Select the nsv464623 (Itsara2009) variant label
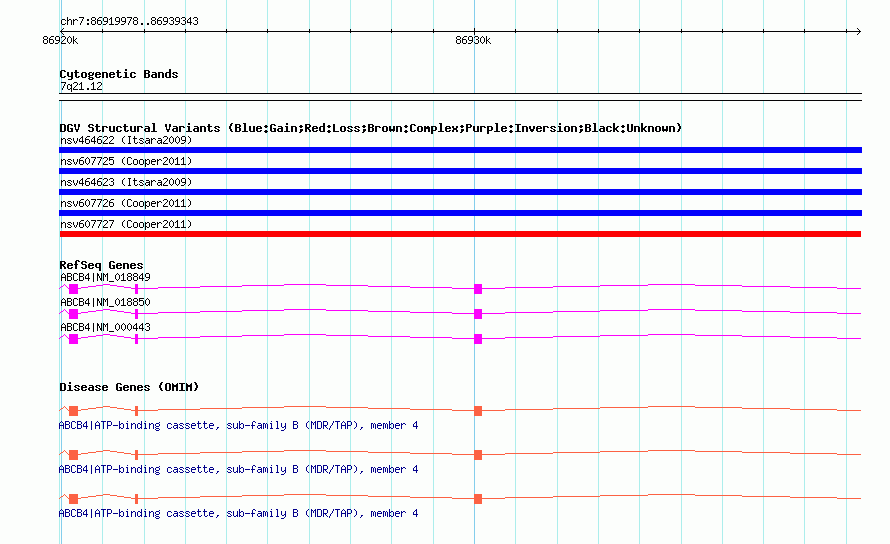 click(126, 182)
